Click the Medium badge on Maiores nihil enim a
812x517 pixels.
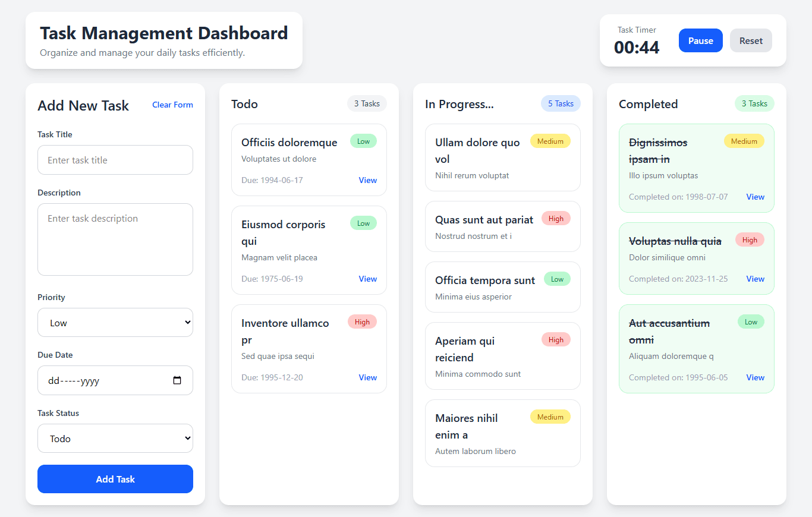point(550,417)
